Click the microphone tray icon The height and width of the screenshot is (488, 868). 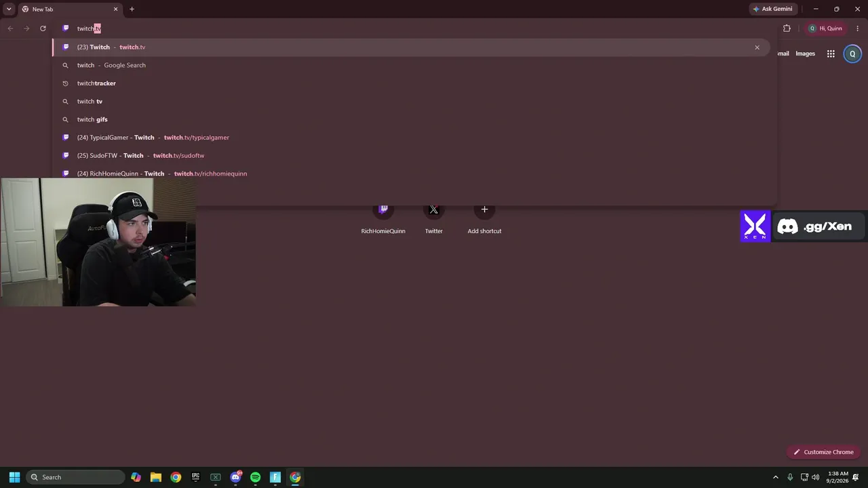click(790, 477)
